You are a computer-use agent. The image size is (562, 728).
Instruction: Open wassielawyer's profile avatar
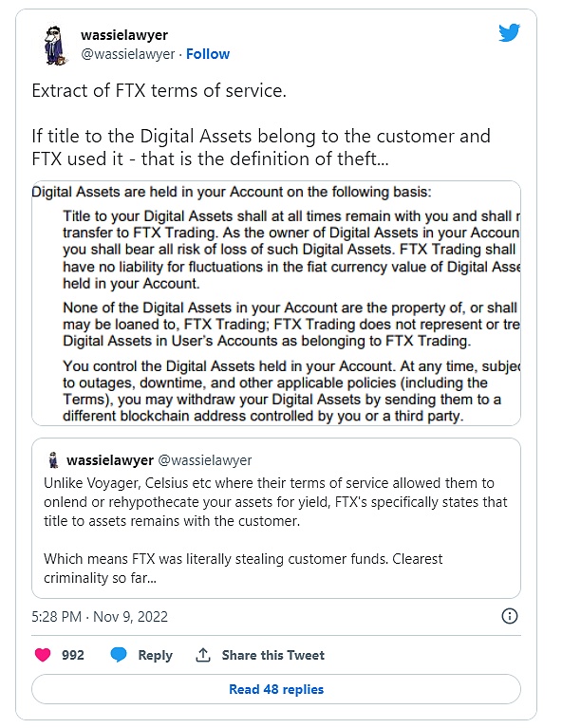pyautogui.click(x=55, y=45)
